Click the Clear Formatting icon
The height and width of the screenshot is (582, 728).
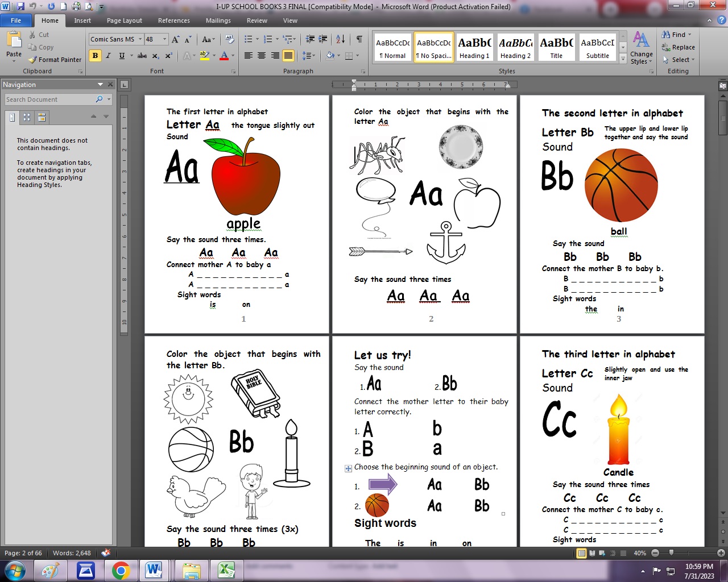(x=230, y=39)
